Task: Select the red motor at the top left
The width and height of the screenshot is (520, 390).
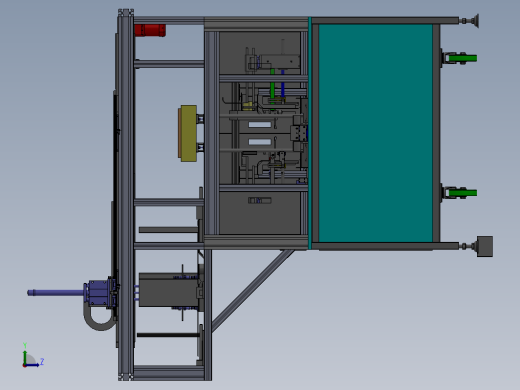Action: pyautogui.click(x=150, y=30)
